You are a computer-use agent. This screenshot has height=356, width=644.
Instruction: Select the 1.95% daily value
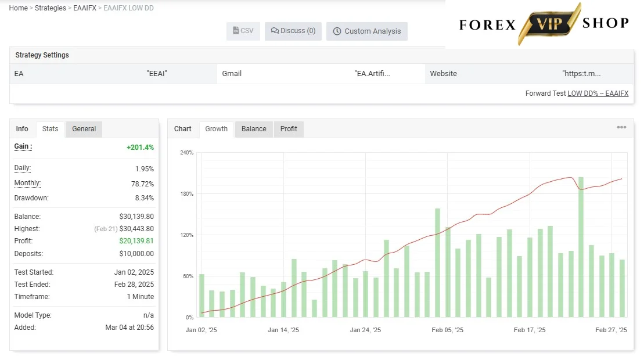tap(145, 169)
